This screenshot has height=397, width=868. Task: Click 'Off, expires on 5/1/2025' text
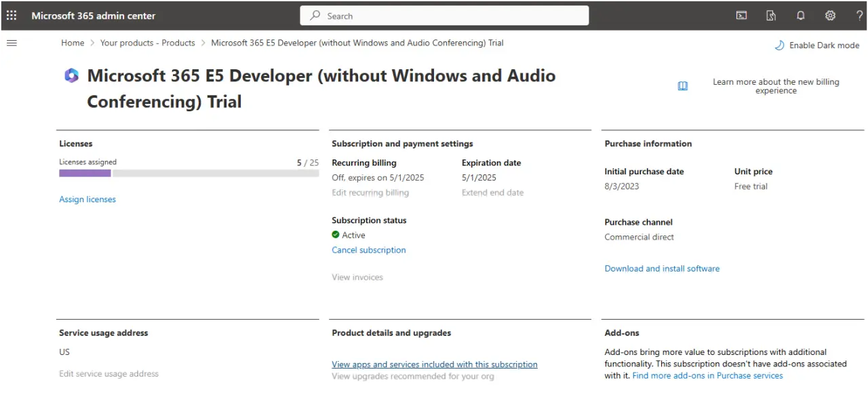(x=378, y=178)
